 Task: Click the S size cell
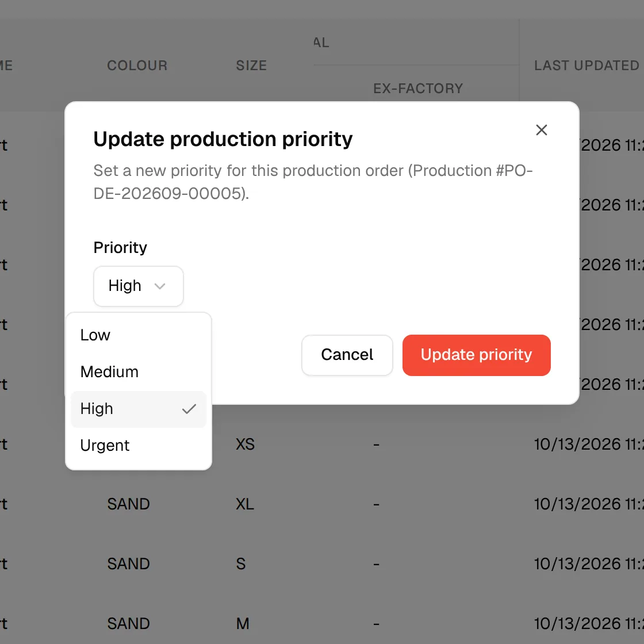[x=241, y=564]
